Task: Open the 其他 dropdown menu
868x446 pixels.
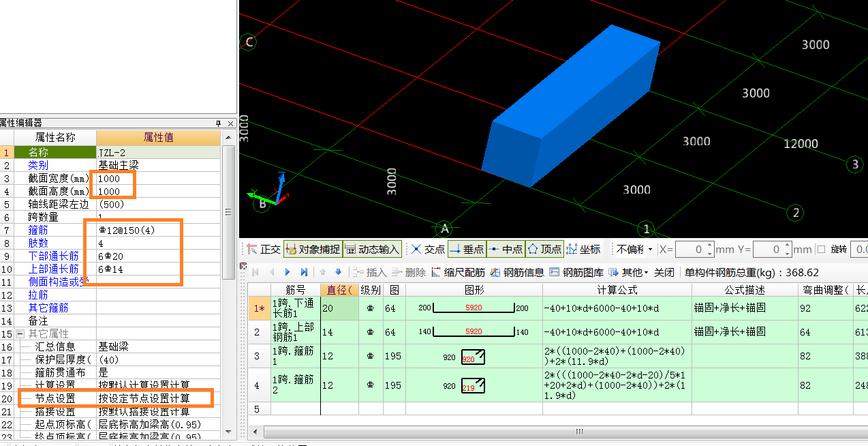Action: click(628, 272)
